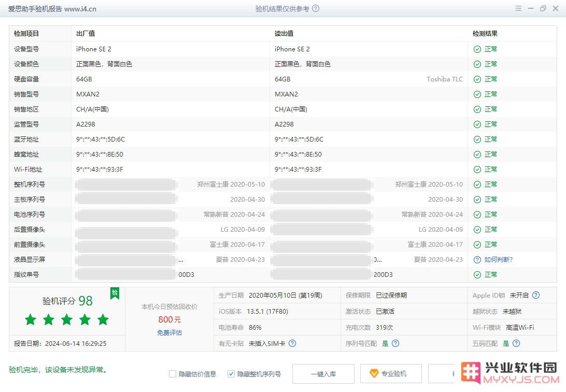This screenshot has width=566, height=392.
Task: Select the 蓝牙地址 factory value 9*:**:43:**:5D:6C
Action: [x=101, y=139]
